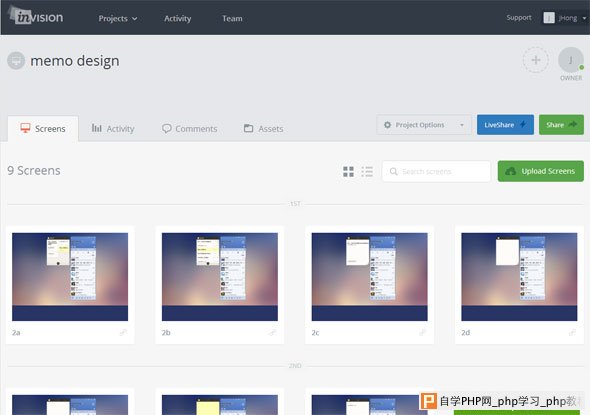Click the link icon on screen 2a
The image size is (590, 415).
click(123, 332)
